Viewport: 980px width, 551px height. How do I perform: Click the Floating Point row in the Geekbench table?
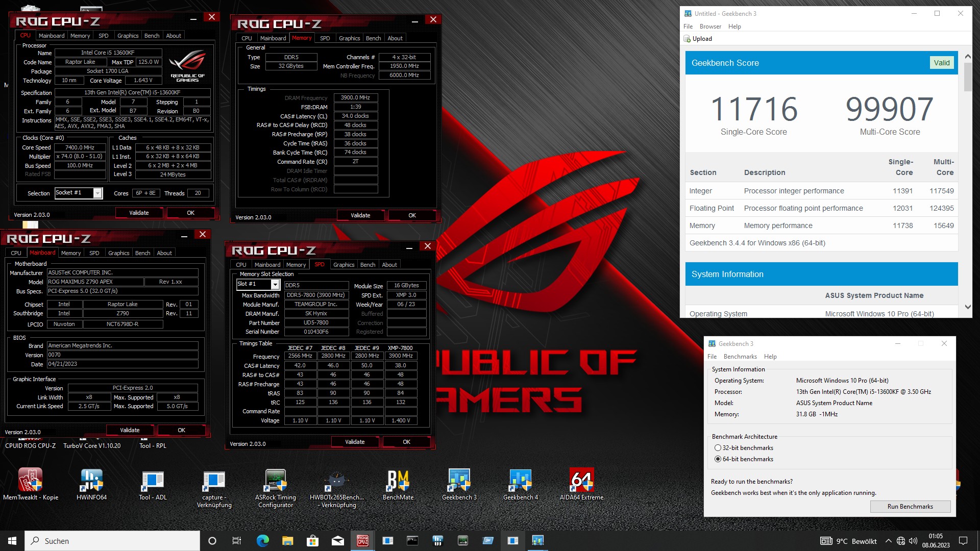pyautogui.click(x=821, y=208)
